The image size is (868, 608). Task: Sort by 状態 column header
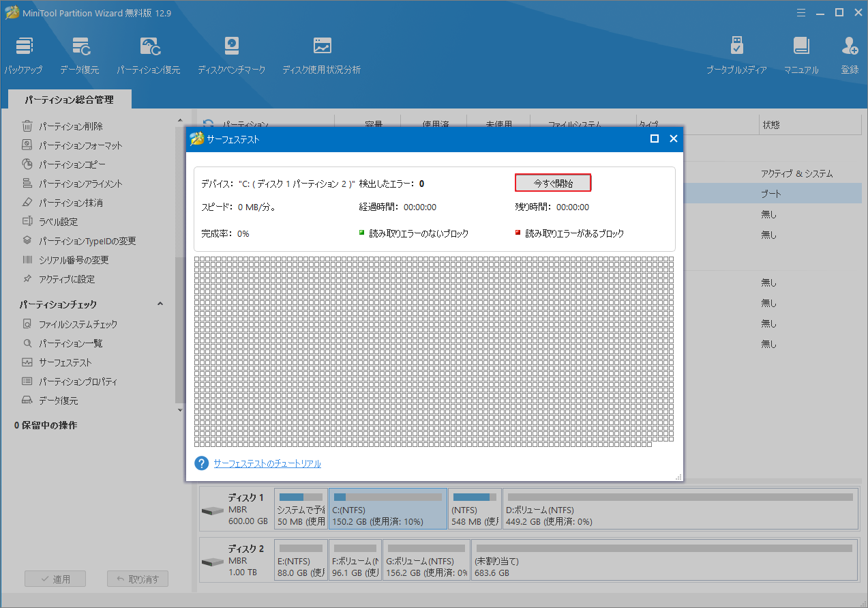[771, 125]
